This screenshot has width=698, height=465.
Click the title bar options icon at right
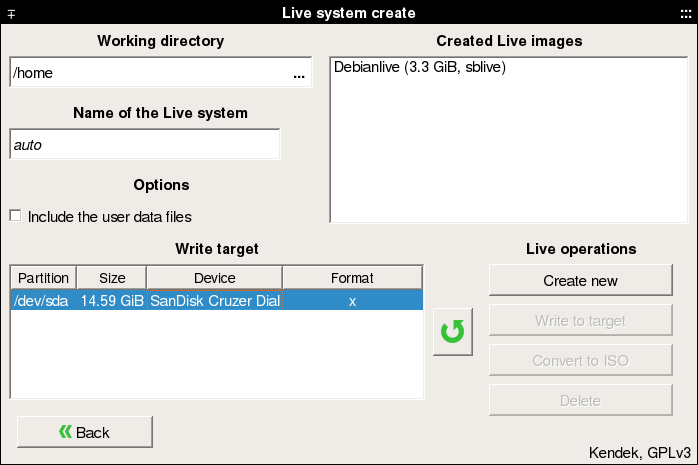point(685,12)
